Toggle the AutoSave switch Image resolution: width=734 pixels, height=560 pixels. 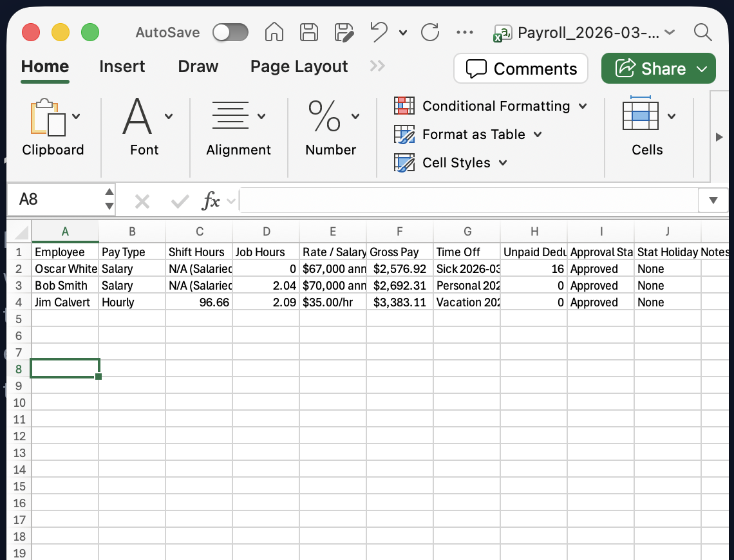[230, 33]
